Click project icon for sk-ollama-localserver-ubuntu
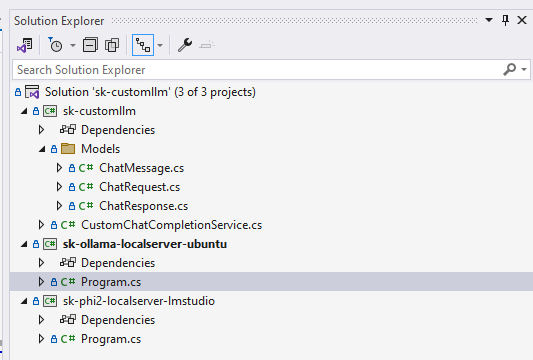 coord(50,244)
